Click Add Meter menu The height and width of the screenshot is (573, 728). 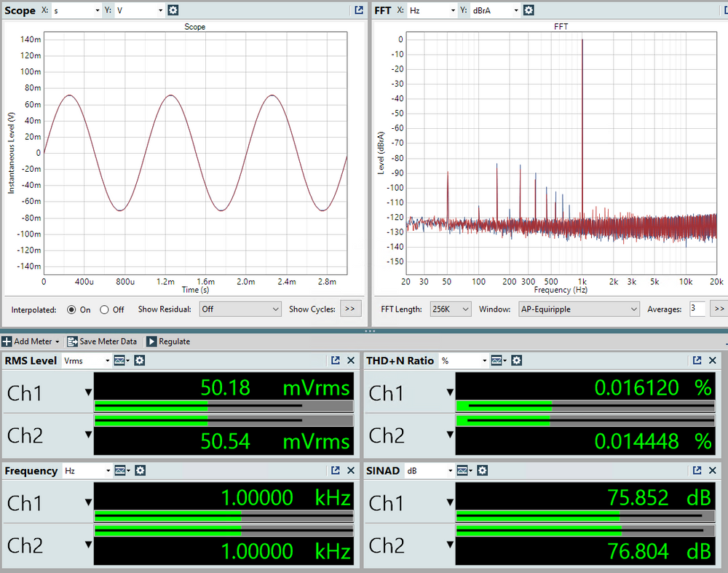(x=32, y=341)
